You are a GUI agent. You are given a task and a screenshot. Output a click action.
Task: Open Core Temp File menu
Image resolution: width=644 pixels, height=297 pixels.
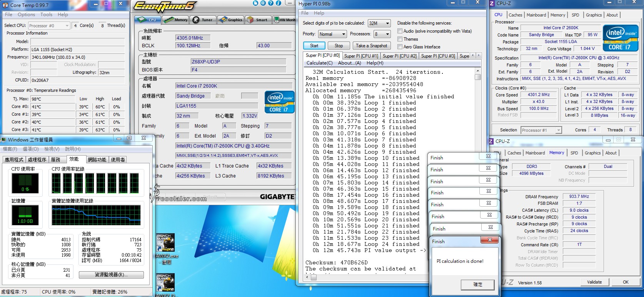pyautogui.click(x=8, y=15)
